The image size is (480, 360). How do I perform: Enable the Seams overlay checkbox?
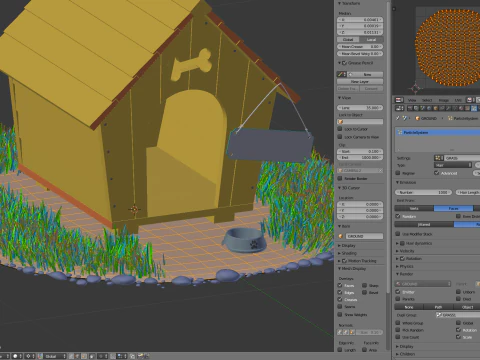pos(340,306)
